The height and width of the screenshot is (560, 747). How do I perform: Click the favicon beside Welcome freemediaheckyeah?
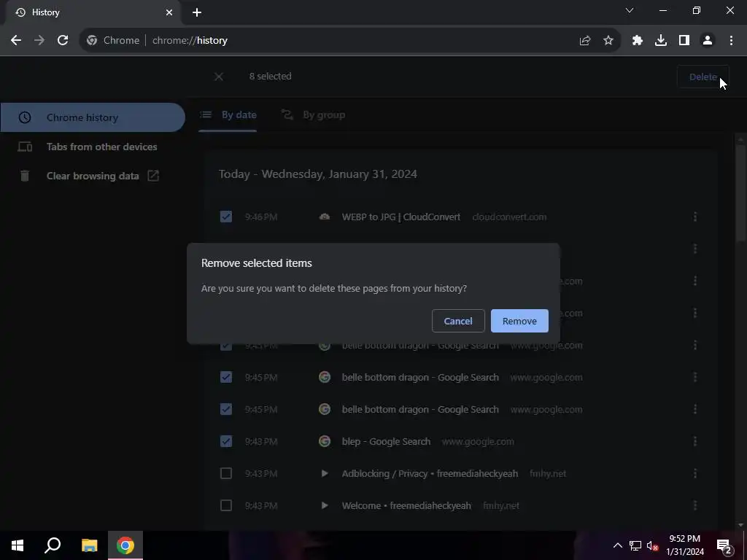(325, 505)
